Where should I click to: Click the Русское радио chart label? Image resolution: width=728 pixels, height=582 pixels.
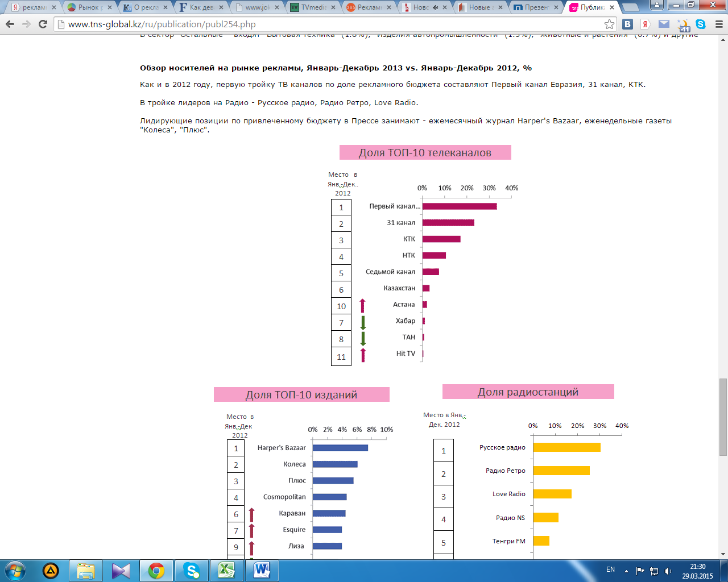click(x=502, y=447)
